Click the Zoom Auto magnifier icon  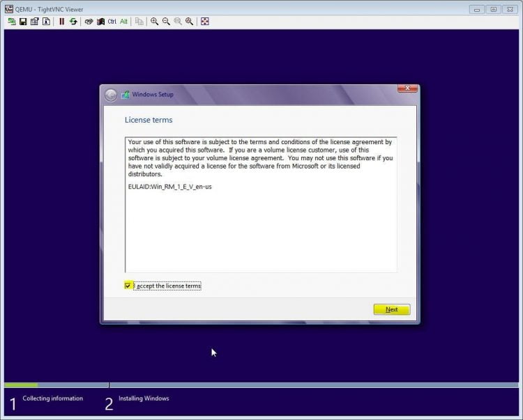click(190, 22)
